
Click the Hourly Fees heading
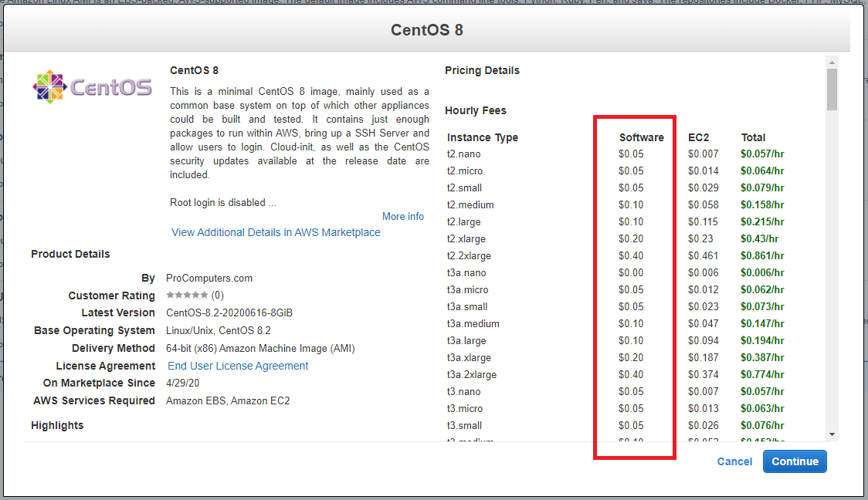tap(476, 110)
